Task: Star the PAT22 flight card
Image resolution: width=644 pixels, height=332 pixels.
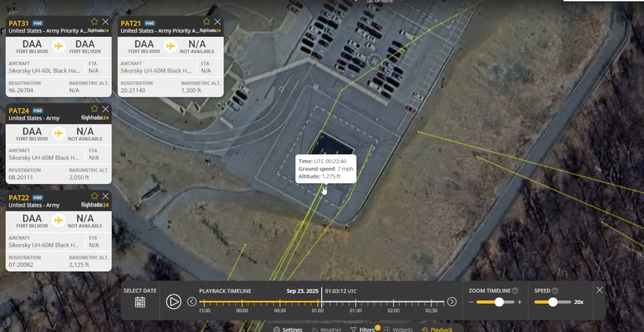Action: pyautogui.click(x=94, y=196)
